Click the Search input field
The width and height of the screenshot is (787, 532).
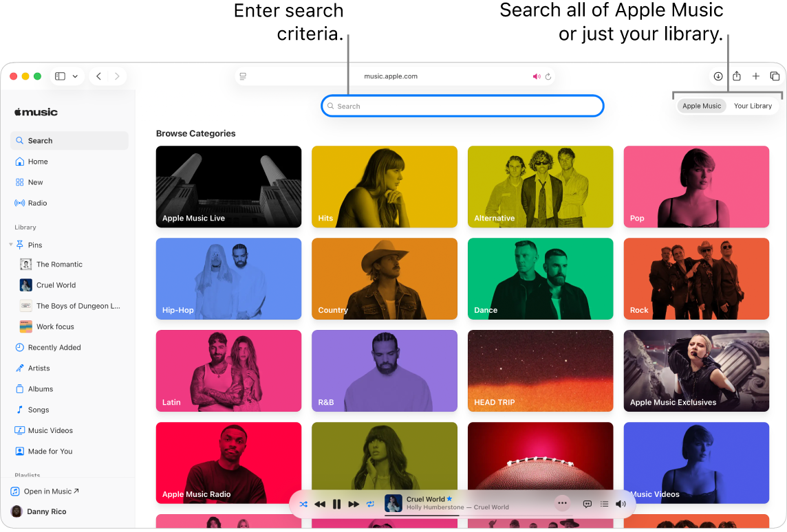pos(462,106)
